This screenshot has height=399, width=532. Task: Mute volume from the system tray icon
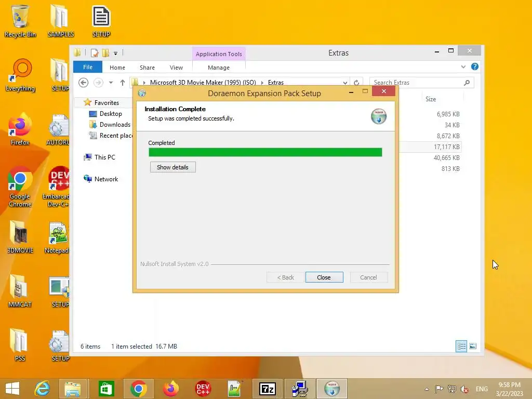[464, 389]
